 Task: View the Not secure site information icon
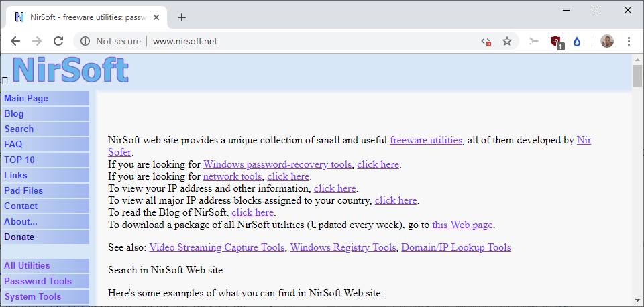point(85,41)
